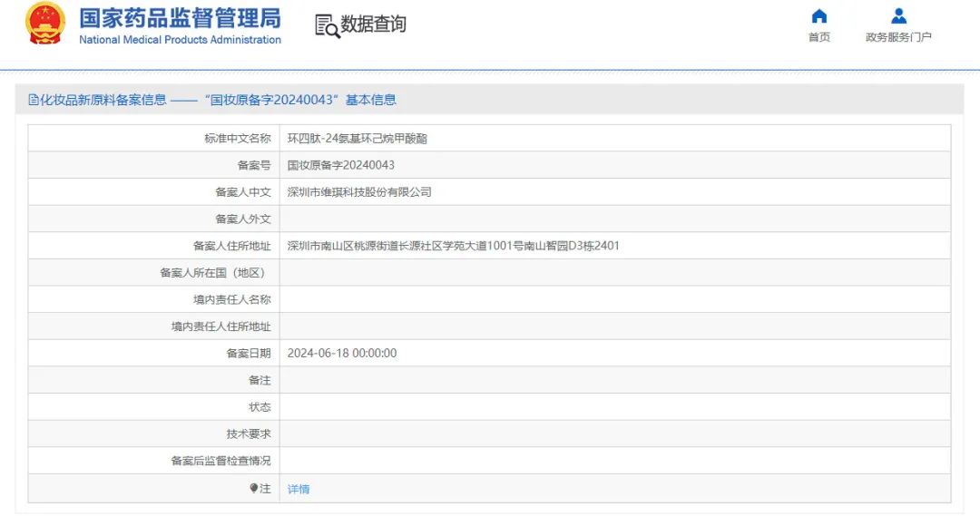Click the lightbulb icon beside 注
Image resolution: width=980 pixels, height=516 pixels.
(x=253, y=488)
